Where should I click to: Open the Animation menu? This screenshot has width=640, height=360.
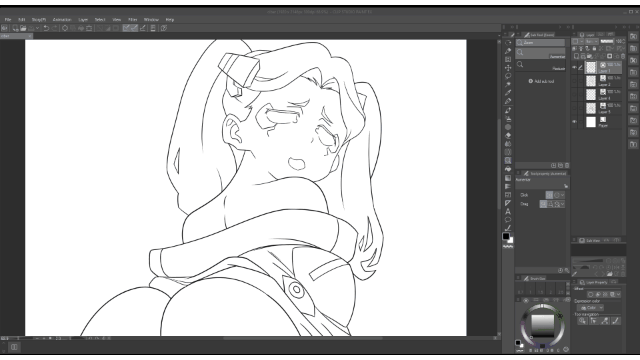62,20
